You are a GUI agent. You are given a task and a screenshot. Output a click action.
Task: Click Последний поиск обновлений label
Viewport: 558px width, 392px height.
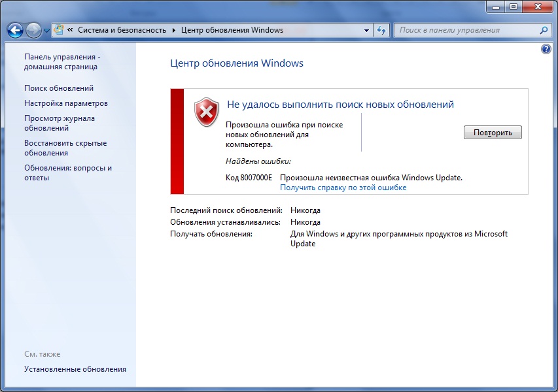(226, 210)
